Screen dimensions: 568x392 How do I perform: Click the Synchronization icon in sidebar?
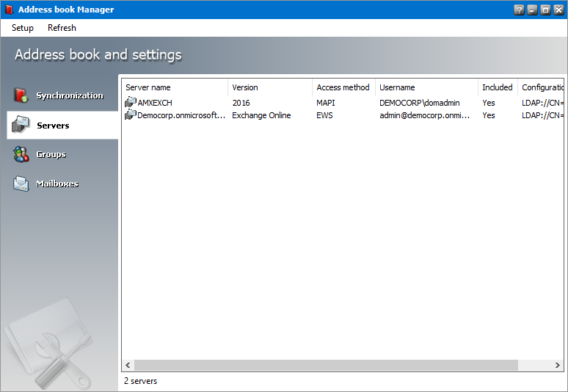coord(21,95)
